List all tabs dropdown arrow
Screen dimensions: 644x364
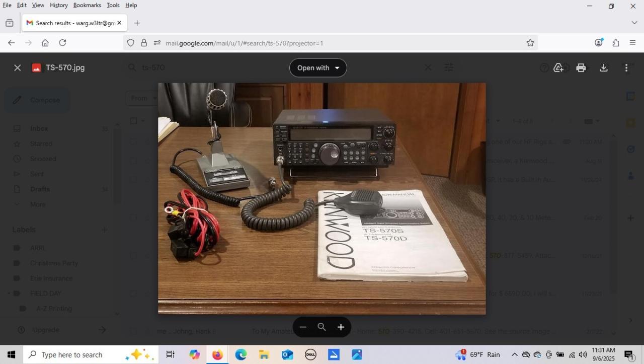[634, 23]
